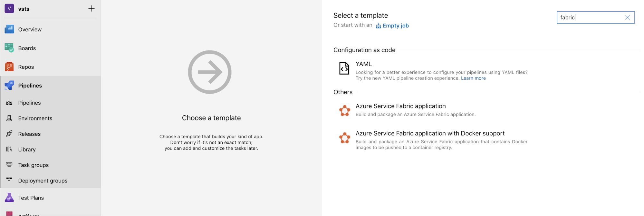Click into the template search box
The height and width of the screenshot is (216, 644).
click(590, 17)
